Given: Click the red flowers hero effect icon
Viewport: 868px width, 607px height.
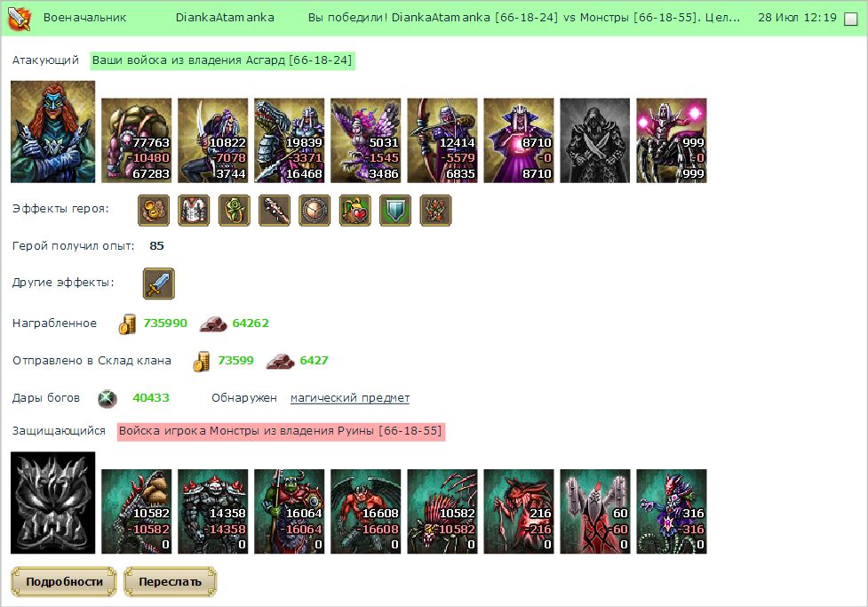Looking at the screenshot, I should [435, 211].
